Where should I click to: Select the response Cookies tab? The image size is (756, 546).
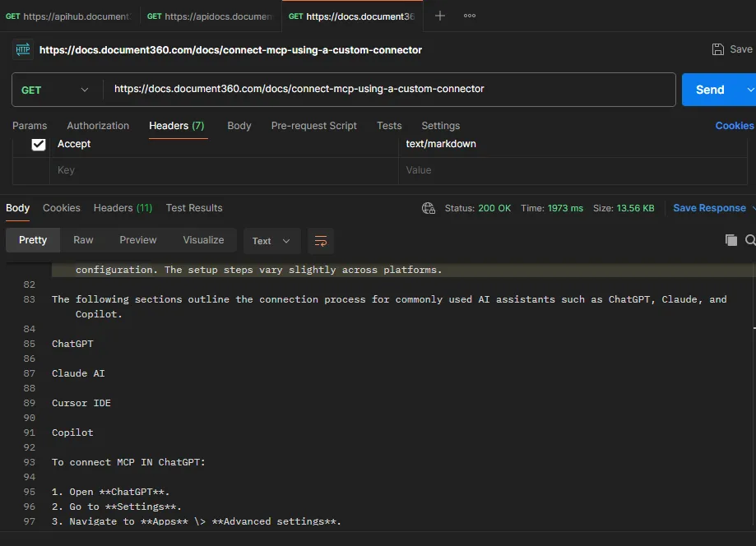62,208
